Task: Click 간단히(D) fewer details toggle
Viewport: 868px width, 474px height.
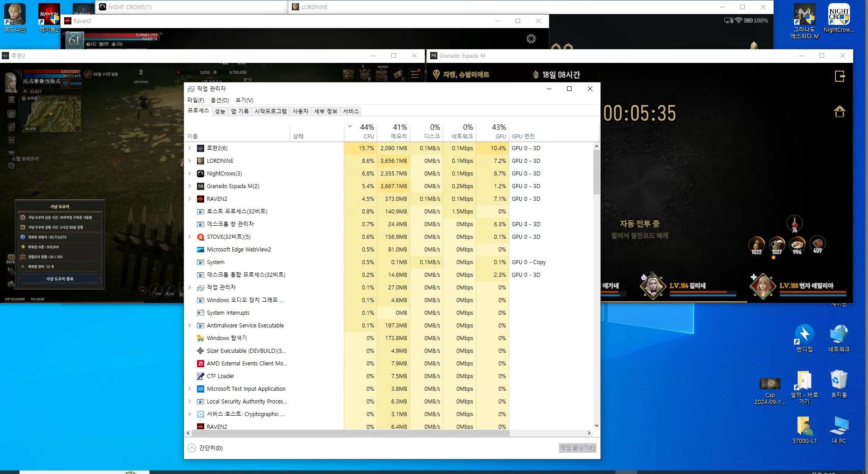Action: [206, 448]
